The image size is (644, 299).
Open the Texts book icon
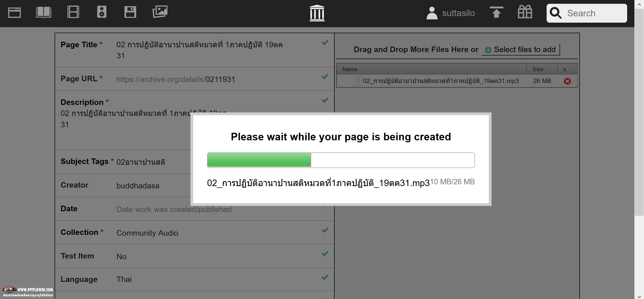(x=44, y=12)
